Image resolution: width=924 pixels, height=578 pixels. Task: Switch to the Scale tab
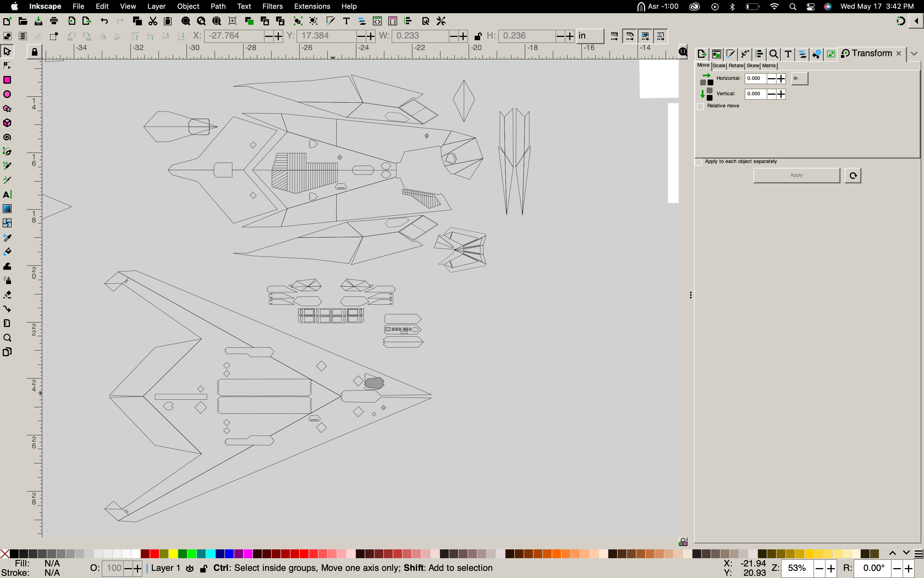click(719, 66)
